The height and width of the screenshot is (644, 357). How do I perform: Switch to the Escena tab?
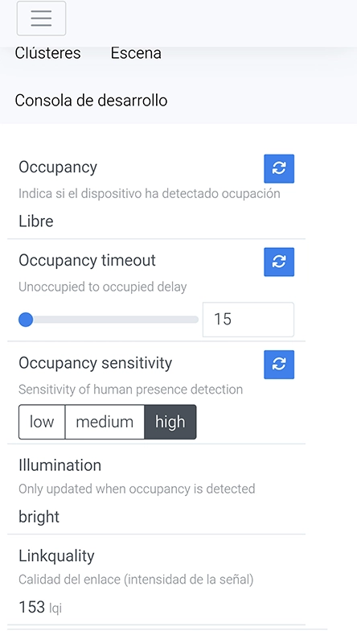(136, 53)
